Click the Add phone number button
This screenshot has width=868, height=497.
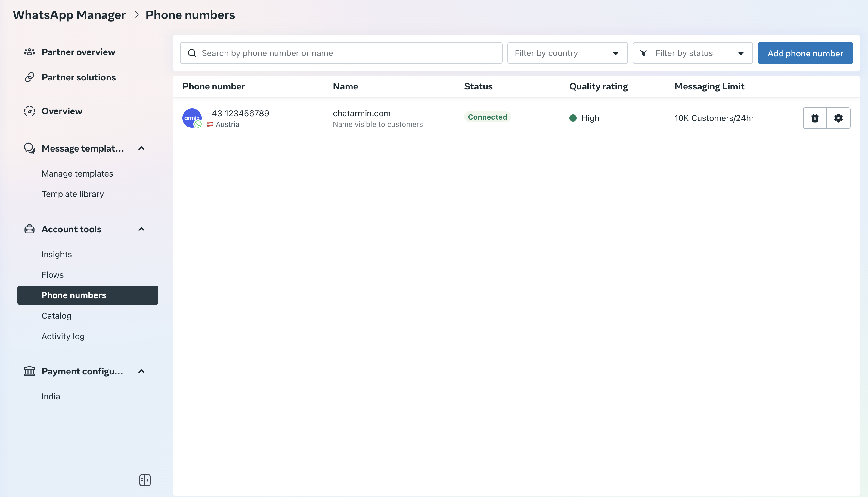[x=805, y=53]
